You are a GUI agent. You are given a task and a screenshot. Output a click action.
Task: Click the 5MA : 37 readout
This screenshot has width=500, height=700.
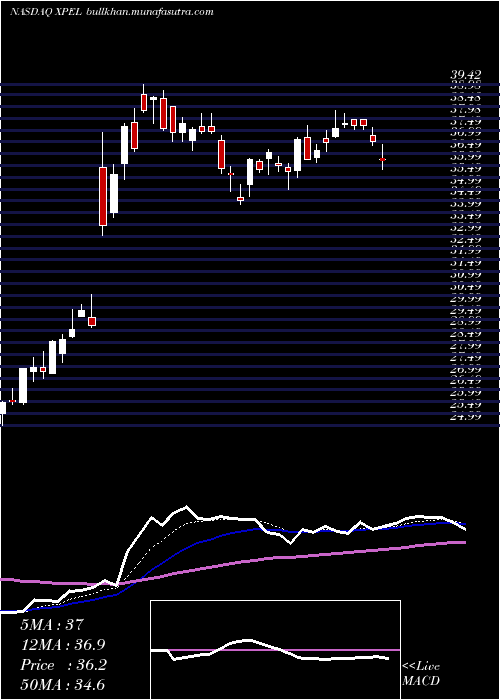[52, 625]
